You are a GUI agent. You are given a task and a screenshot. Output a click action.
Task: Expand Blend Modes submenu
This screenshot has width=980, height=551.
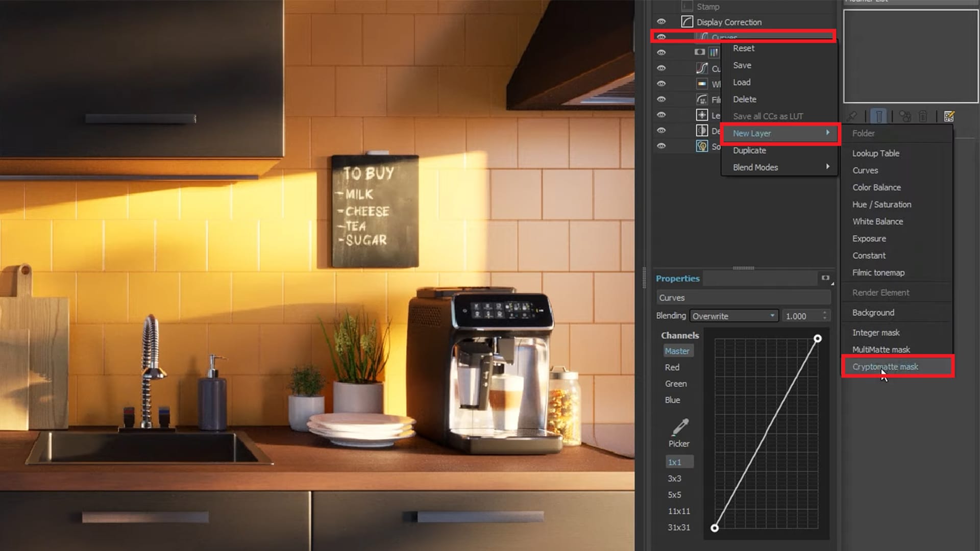coord(780,167)
